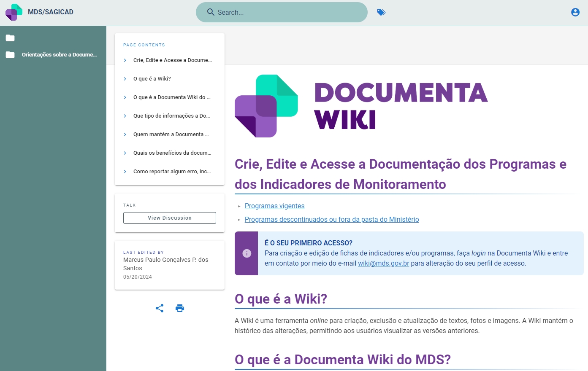Print the page using the printer icon

tap(180, 308)
